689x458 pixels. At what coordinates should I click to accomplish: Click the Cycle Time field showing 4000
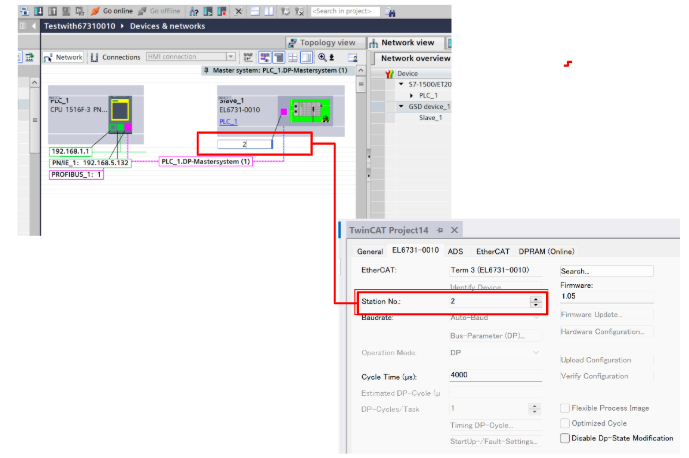[495, 375]
